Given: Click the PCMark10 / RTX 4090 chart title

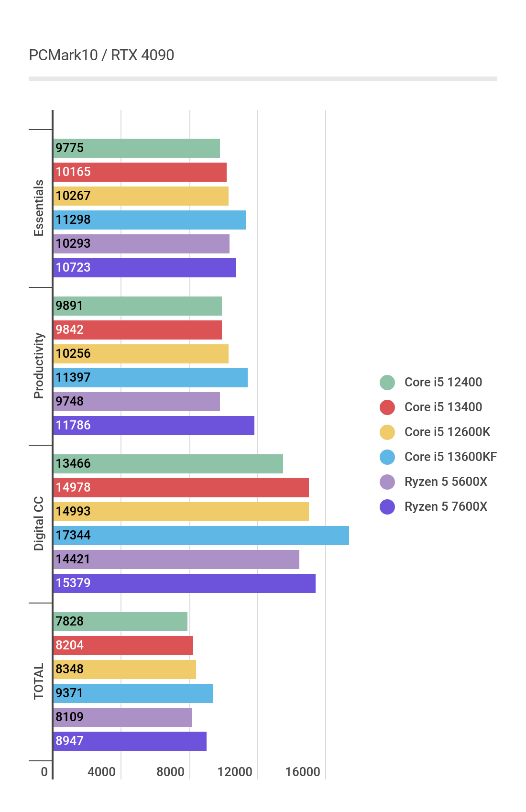Looking at the screenshot, I should pos(101,55).
